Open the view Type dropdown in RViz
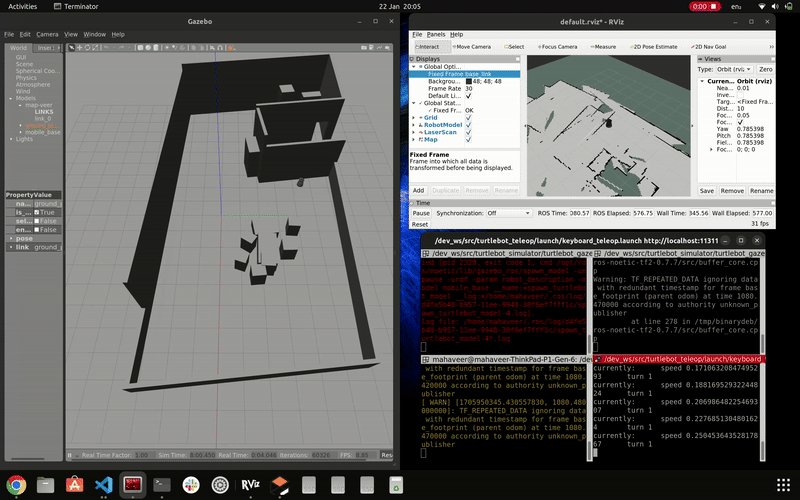The image size is (800, 500). (735, 69)
